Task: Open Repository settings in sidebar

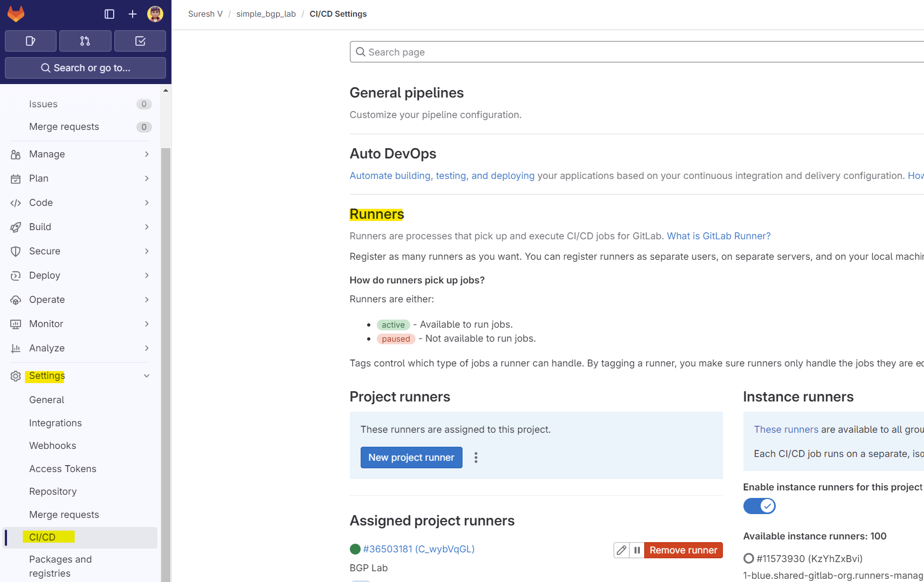Action: [53, 491]
